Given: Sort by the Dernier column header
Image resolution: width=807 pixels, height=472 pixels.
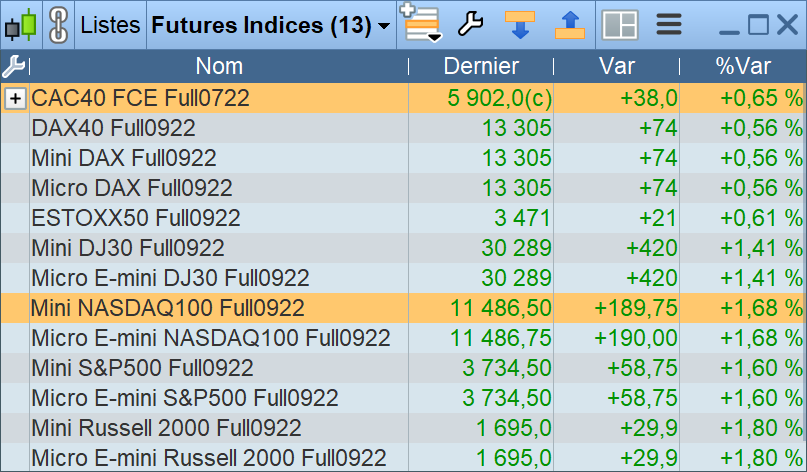Looking at the screenshot, I should [x=481, y=67].
